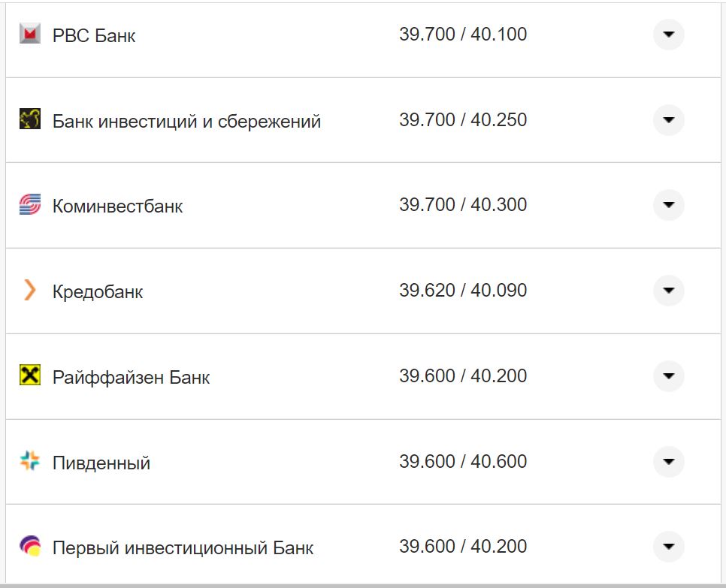The image size is (726, 588).
Task: Click the Коминвестбанк striped logo icon
Action: (x=29, y=205)
